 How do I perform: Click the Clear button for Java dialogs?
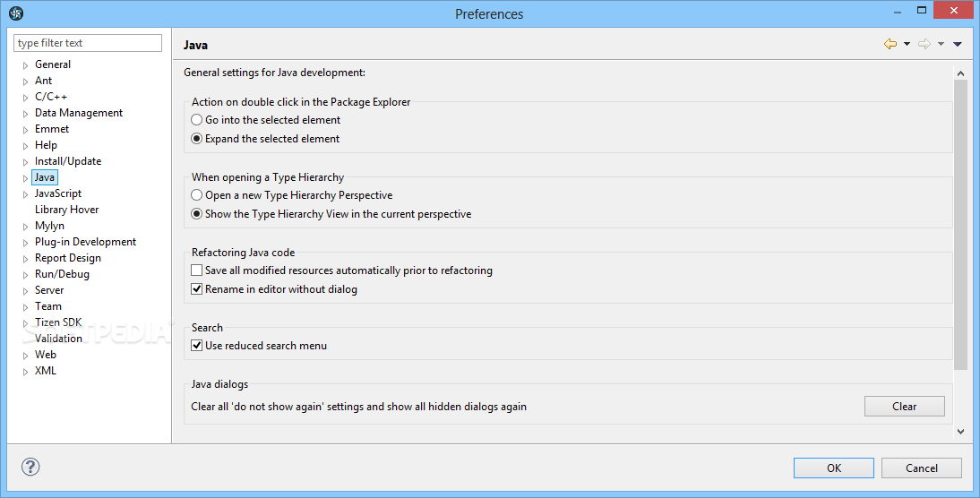coord(905,406)
